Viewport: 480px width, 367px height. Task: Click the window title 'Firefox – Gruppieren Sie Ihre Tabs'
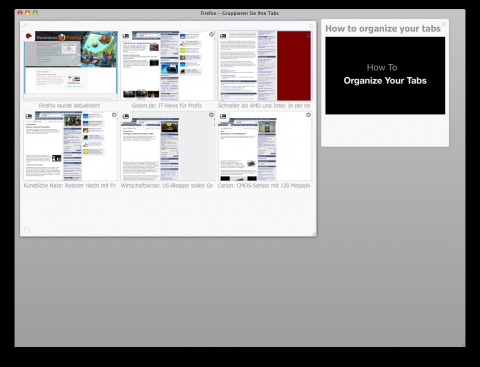point(240,13)
